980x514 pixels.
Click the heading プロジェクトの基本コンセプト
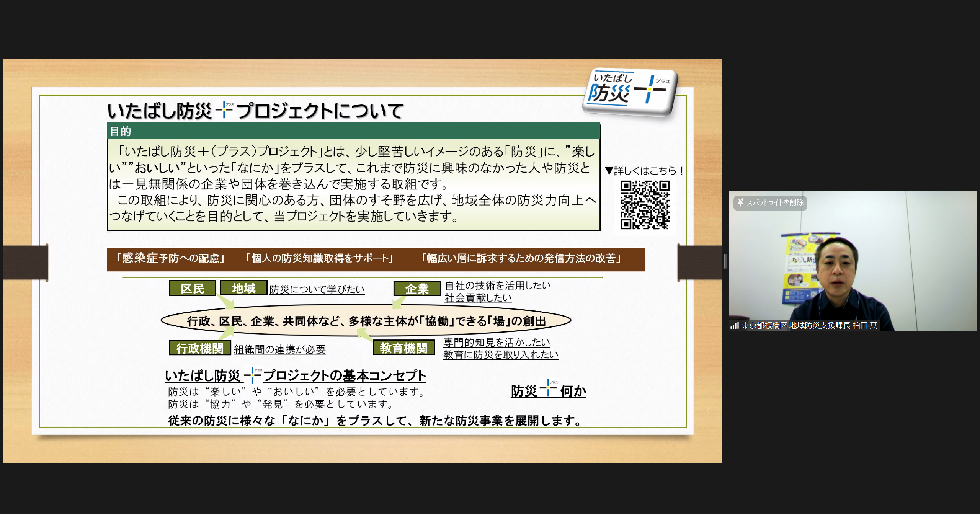coord(345,375)
